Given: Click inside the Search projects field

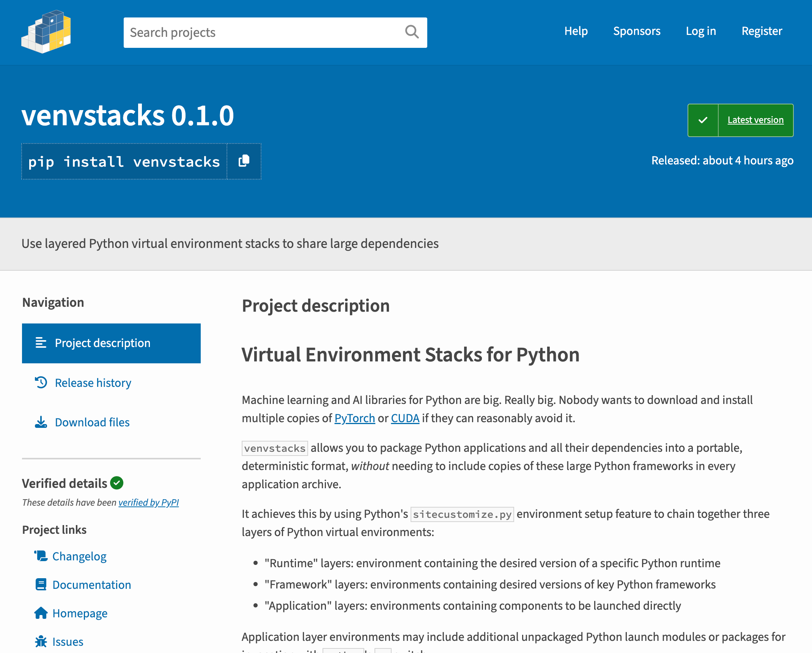Looking at the screenshot, I should pyautogui.click(x=247, y=32).
